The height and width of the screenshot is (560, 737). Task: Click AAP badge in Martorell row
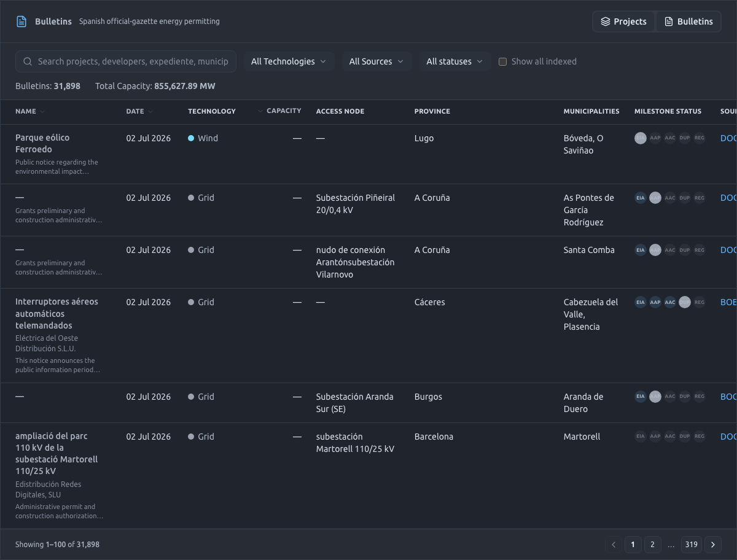click(x=655, y=437)
